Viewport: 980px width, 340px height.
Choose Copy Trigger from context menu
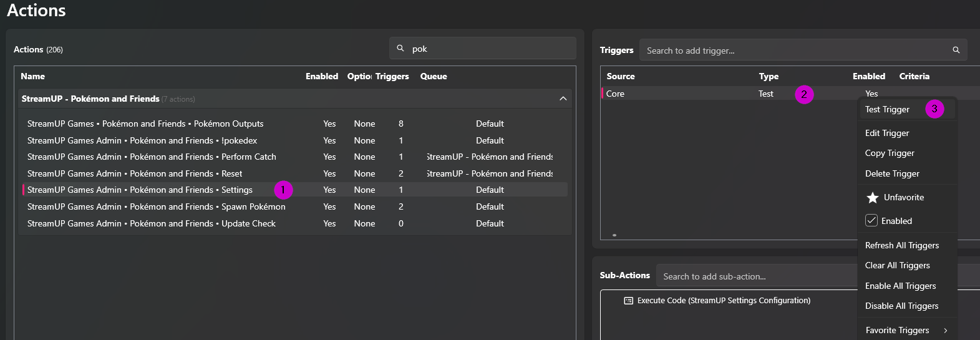[x=890, y=153]
